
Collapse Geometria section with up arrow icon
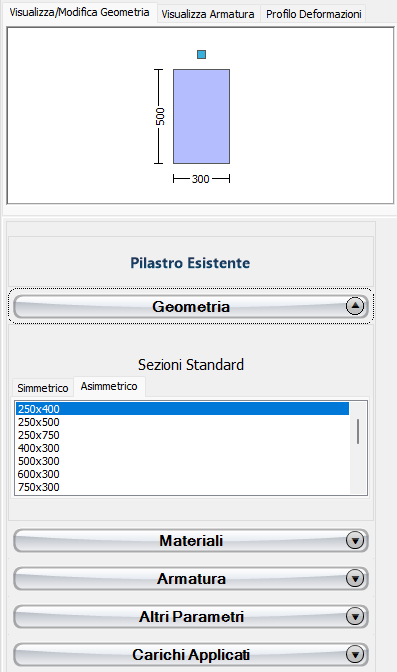[355, 306]
